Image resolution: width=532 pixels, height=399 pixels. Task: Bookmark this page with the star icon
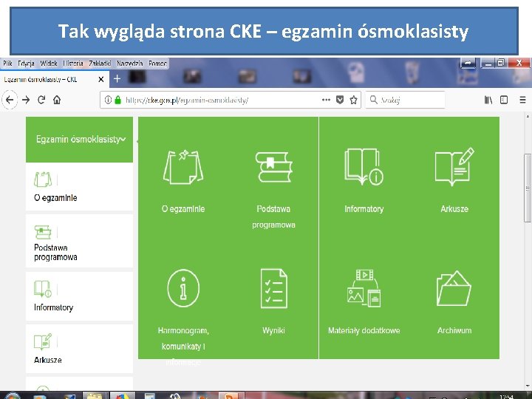(353, 100)
